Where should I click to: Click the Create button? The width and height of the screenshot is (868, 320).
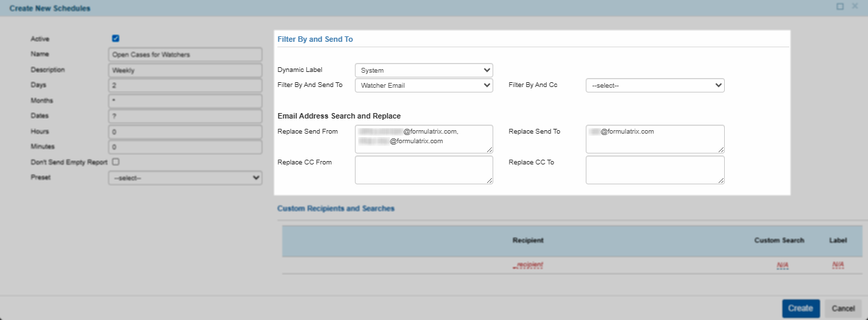[x=800, y=308]
